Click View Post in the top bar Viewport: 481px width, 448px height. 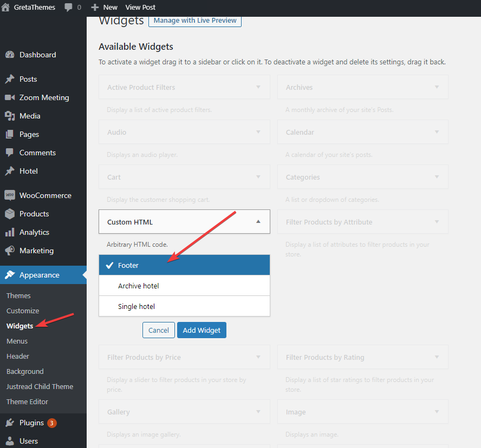[x=140, y=8]
